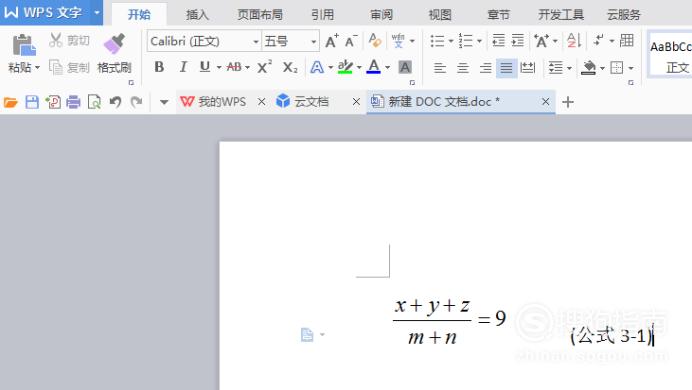Apply blue font color to text
The height and width of the screenshot is (390, 692).
tap(373, 67)
